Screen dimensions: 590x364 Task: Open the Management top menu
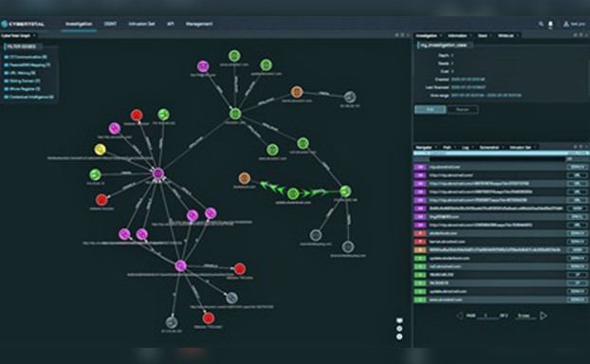point(199,24)
